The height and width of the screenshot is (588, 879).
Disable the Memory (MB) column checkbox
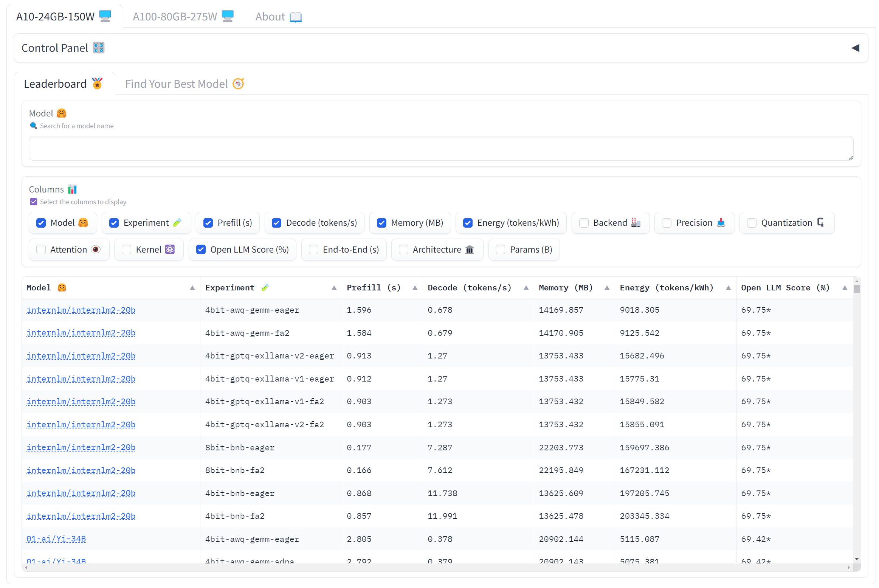pos(381,223)
